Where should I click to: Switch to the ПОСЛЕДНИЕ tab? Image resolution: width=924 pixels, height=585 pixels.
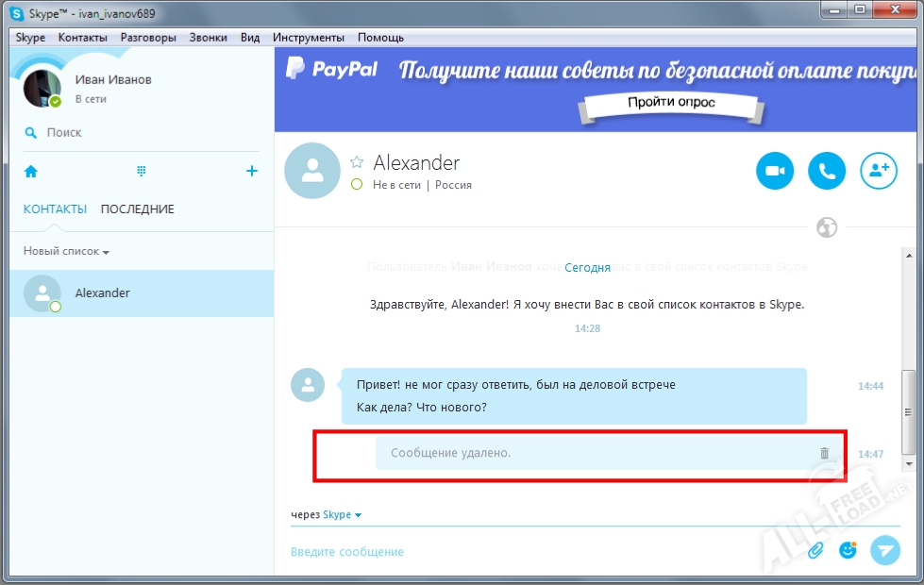click(136, 209)
